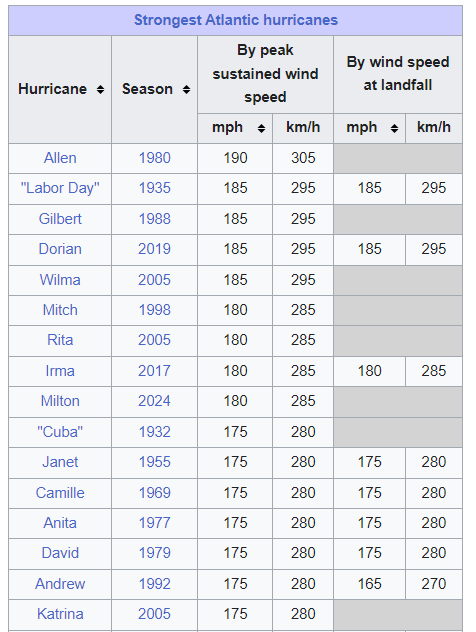Sort by peak wind mph arrows
The image size is (476, 632).
(261, 128)
